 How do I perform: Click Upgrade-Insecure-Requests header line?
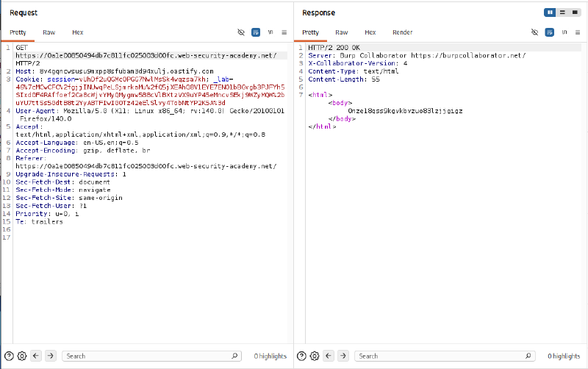pyautogui.click(x=71, y=174)
